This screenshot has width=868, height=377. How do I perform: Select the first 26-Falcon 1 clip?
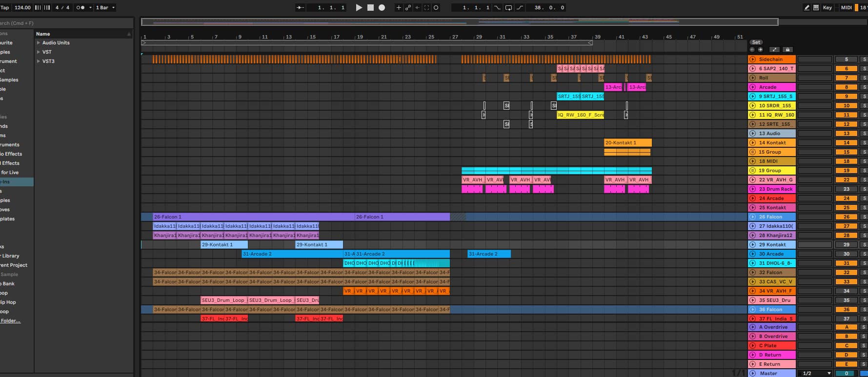pos(253,217)
